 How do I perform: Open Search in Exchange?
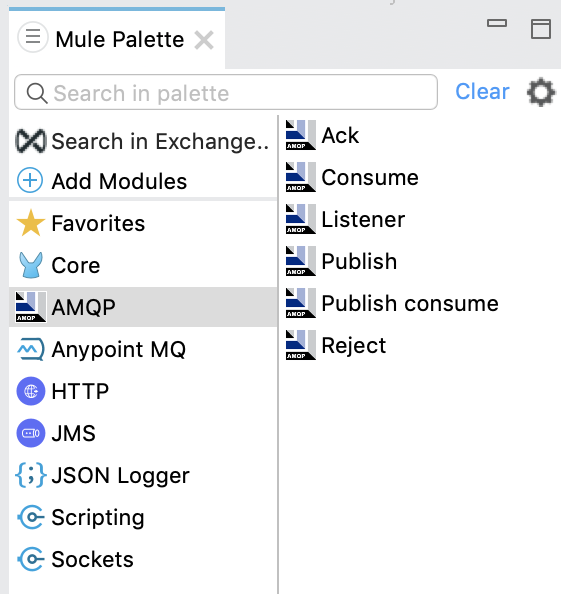tap(143, 141)
